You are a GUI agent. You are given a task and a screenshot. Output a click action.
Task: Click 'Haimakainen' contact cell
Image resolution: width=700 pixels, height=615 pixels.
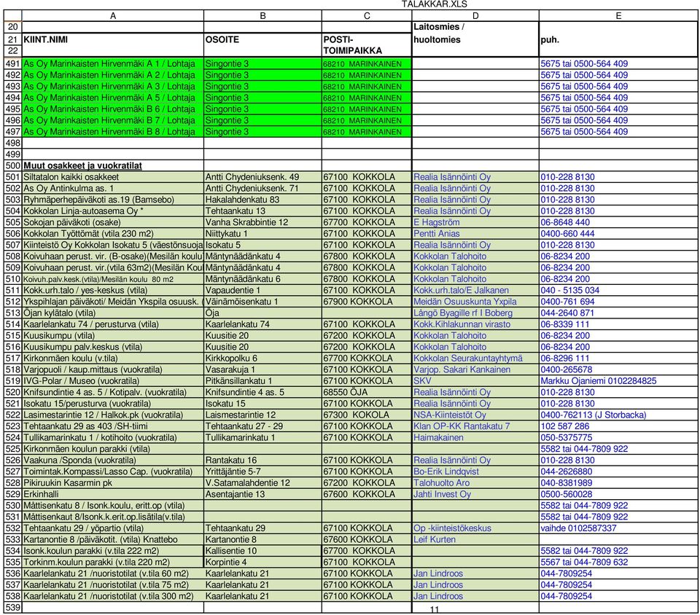pos(475,437)
